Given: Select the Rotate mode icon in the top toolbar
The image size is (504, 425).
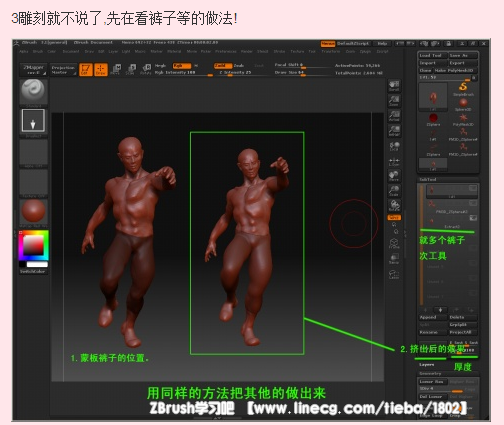Looking at the screenshot, I should [146, 70].
